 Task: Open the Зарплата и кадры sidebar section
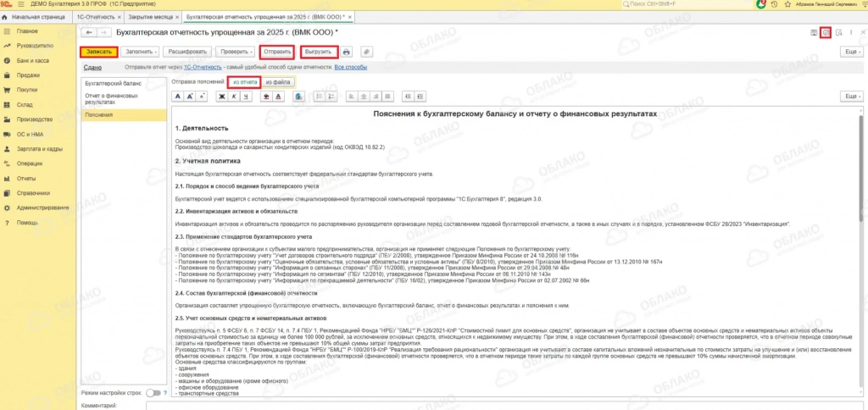39,149
